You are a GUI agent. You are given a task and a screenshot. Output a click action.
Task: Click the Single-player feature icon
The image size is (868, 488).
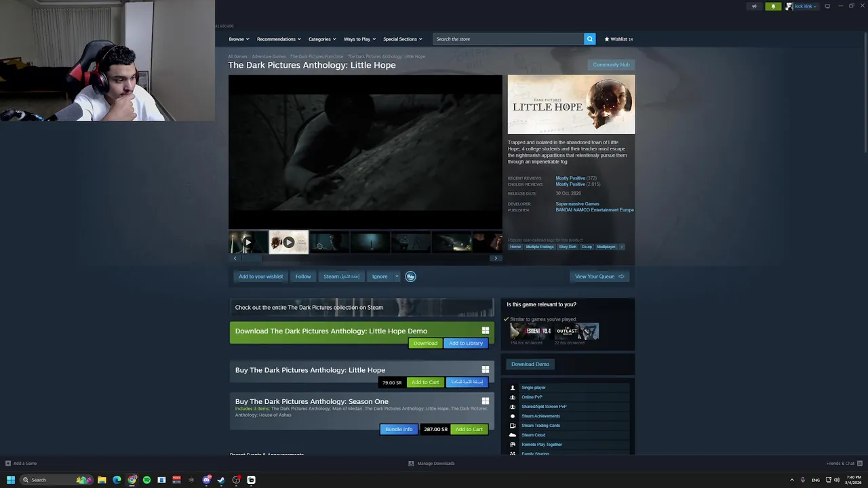pos(513,388)
